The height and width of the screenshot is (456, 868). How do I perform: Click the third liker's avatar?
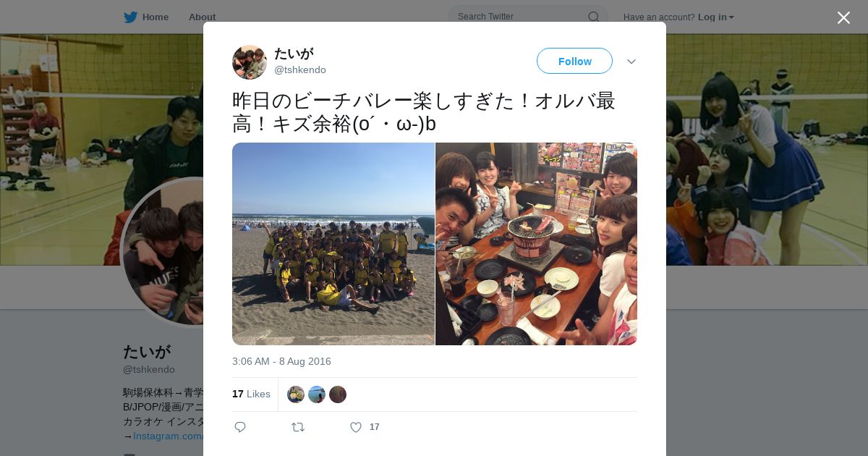338,394
